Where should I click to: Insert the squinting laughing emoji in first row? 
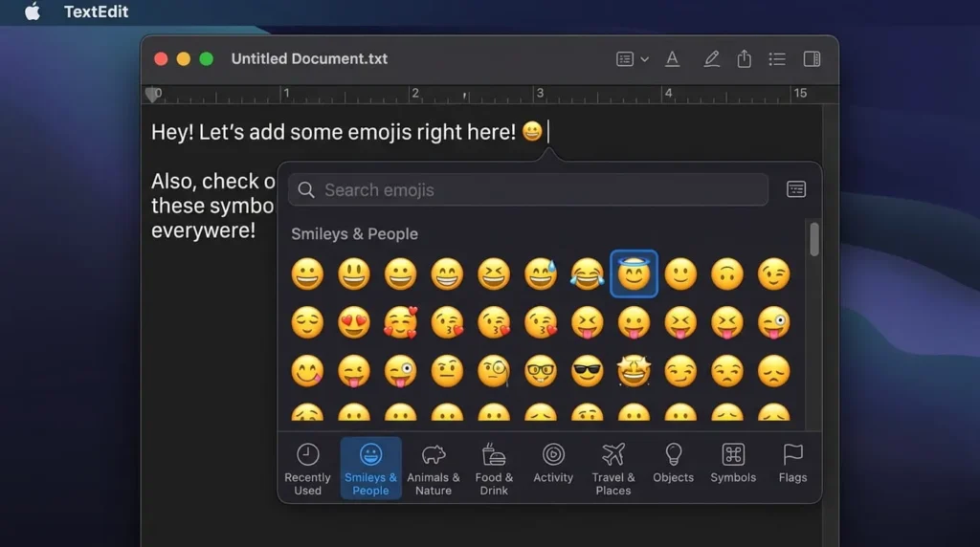coord(494,274)
